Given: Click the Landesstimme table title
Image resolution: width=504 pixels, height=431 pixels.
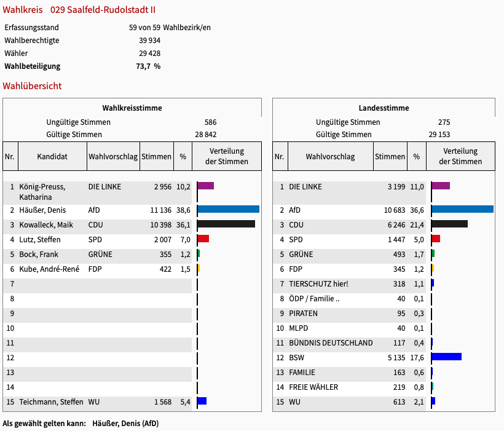Looking at the screenshot, I should click(x=384, y=108).
